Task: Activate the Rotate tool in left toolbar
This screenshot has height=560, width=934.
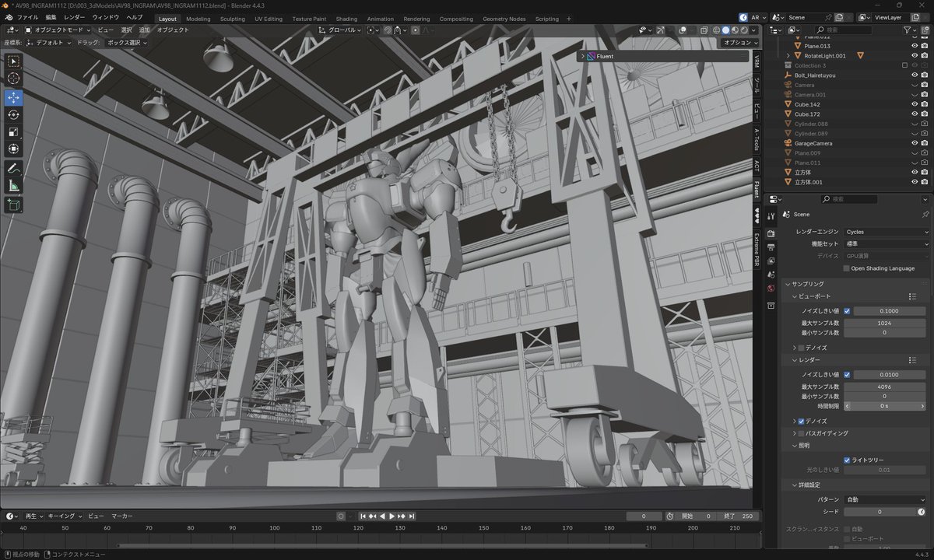Action: point(14,114)
